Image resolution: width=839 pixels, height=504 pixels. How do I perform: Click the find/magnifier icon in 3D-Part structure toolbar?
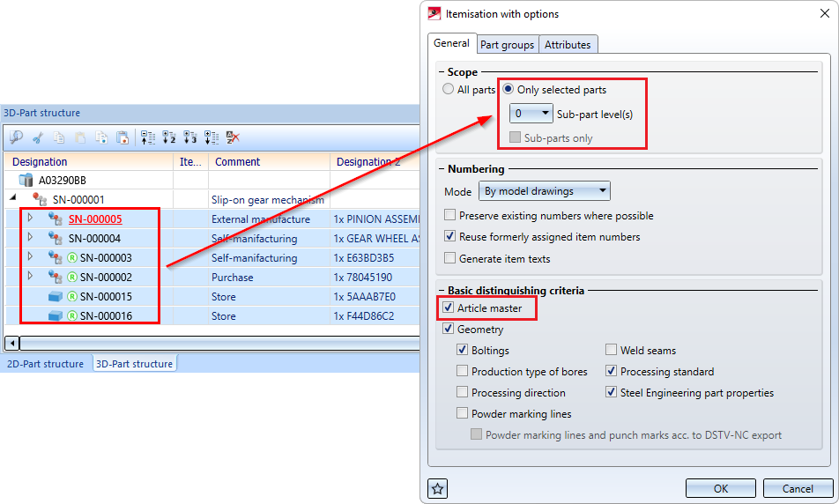pyautogui.click(x=16, y=138)
